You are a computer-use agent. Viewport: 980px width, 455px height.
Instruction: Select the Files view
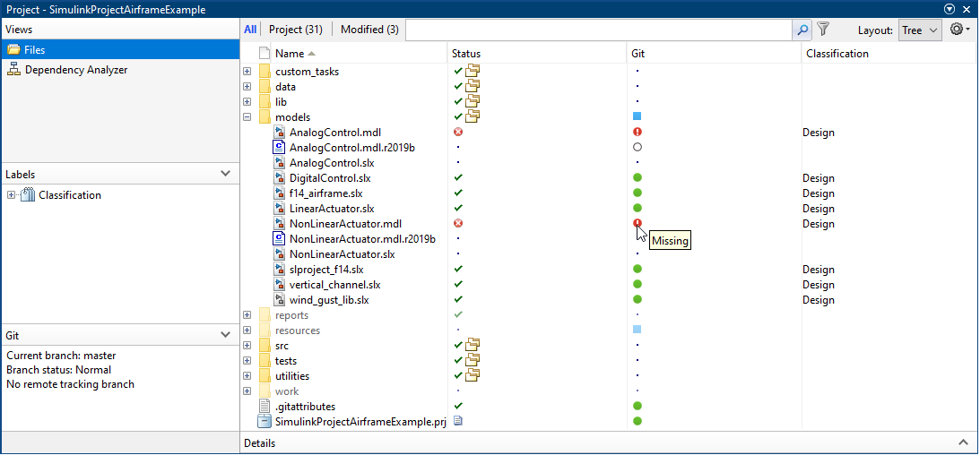pos(121,50)
